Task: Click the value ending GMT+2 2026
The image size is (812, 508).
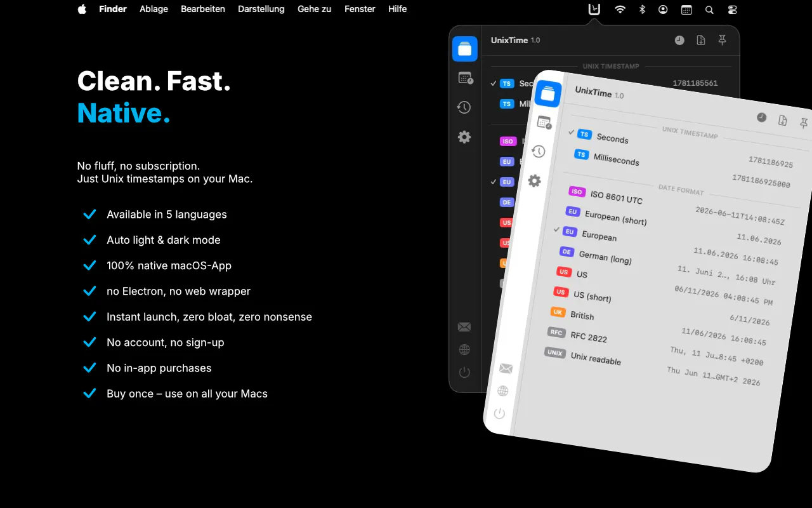Action: 714,376
